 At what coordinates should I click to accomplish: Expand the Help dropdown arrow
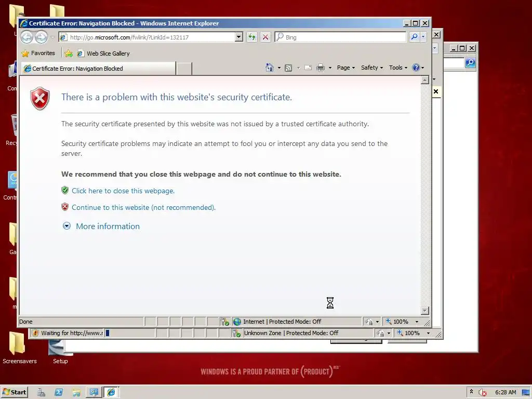(423, 68)
